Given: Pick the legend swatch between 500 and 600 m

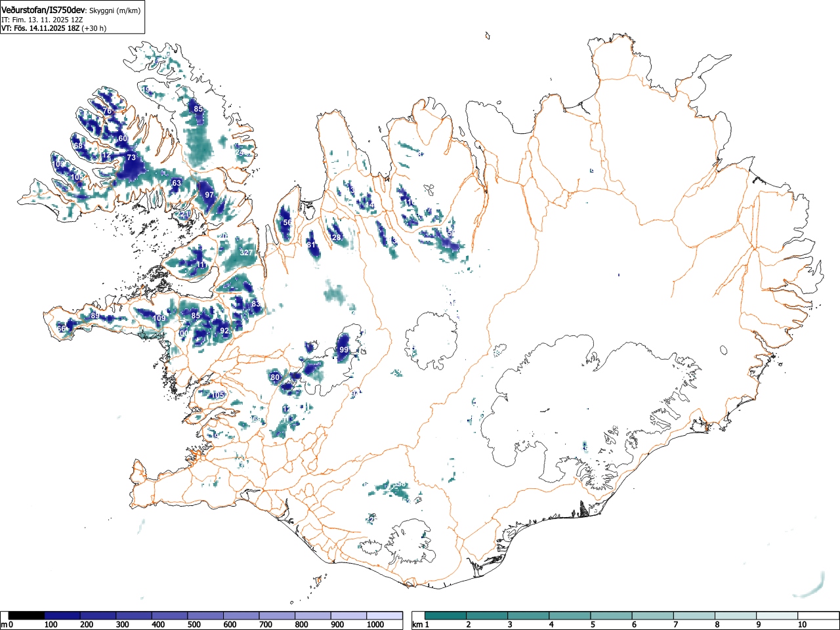Looking at the screenshot, I should pyautogui.click(x=205, y=616).
